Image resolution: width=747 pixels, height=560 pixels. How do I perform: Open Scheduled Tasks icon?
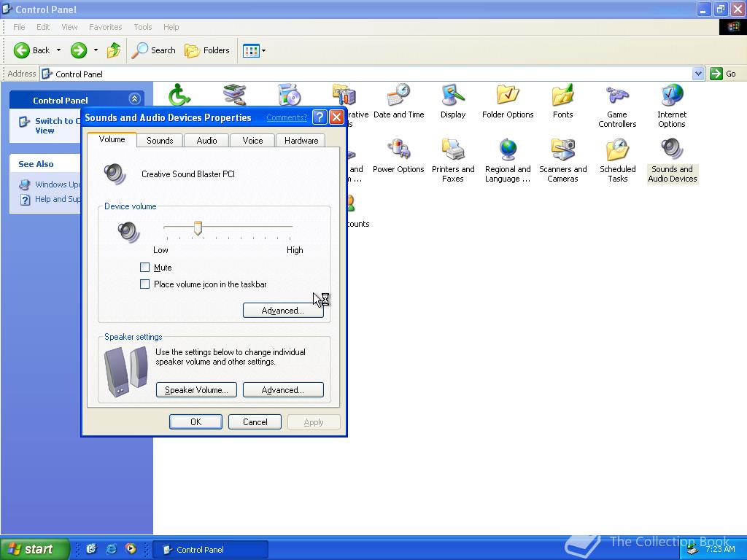pos(617,160)
